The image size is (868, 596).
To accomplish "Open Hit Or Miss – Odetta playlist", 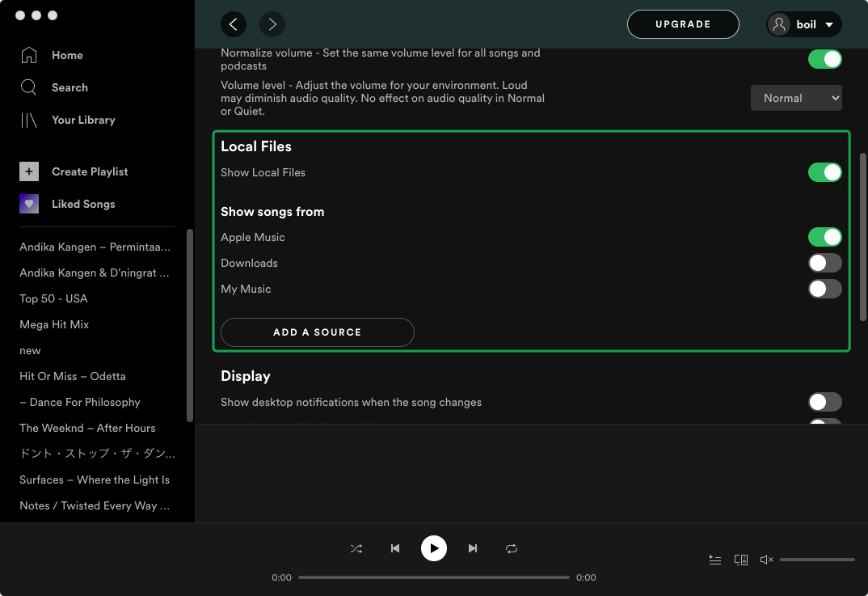I will click(73, 376).
